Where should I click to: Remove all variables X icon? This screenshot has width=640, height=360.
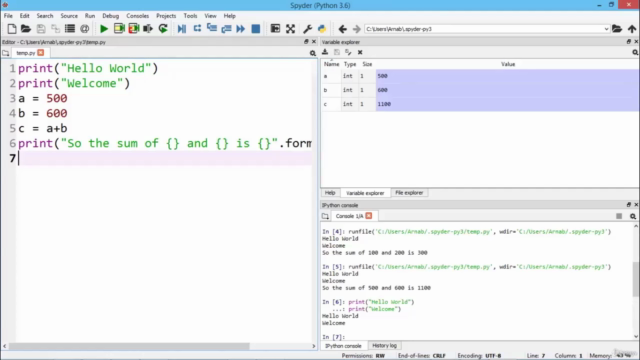pyautogui.click(x=360, y=52)
